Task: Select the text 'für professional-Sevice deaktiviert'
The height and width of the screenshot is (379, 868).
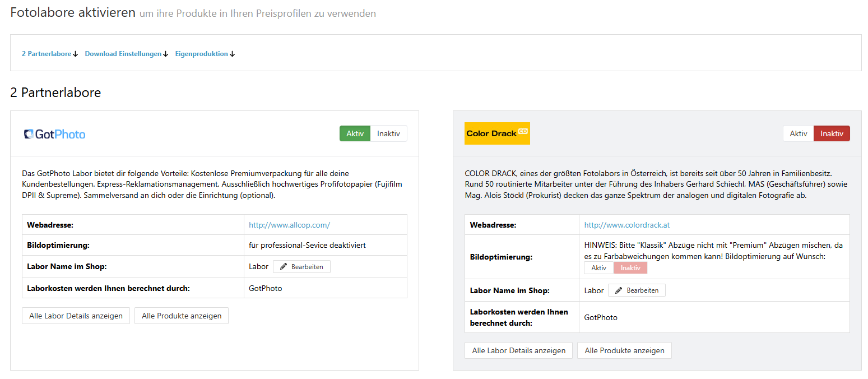Action: pyautogui.click(x=307, y=245)
